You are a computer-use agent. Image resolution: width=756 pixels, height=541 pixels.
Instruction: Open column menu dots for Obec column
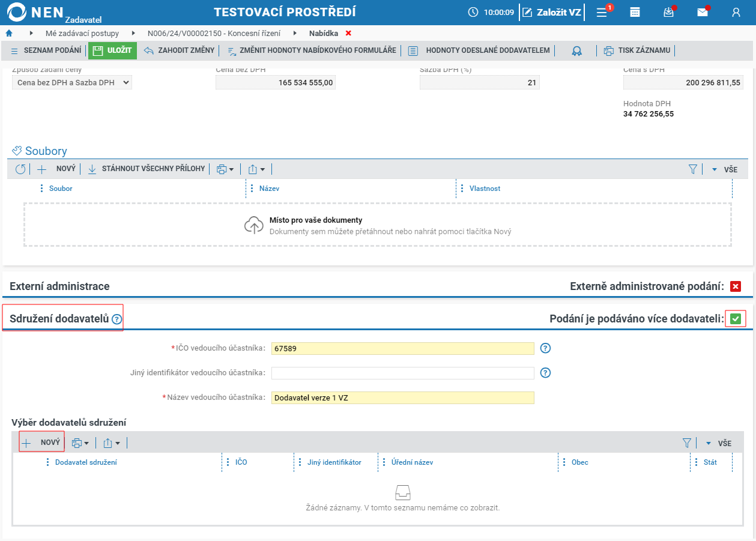(564, 462)
